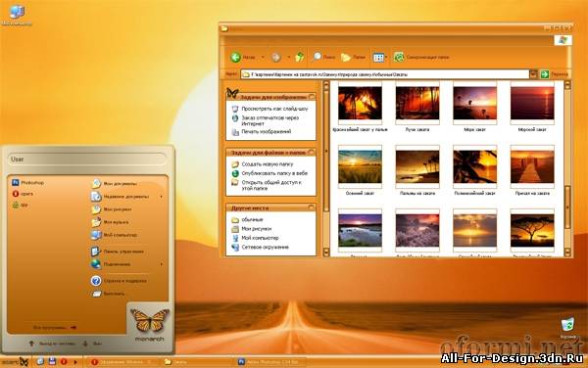This screenshot has width=588, height=368.
Task: Click the green Back arrow in Explorer toolbar
Action: pyautogui.click(x=235, y=58)
